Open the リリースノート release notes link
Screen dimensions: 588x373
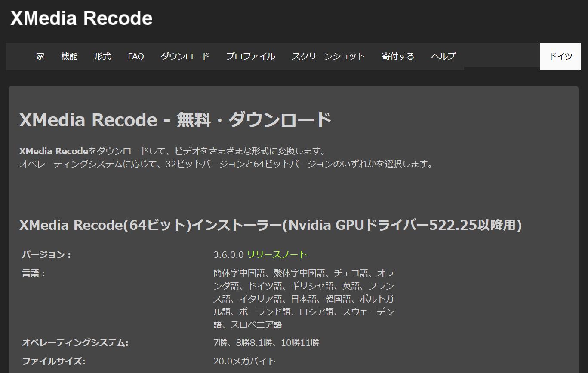click(277, 255)
